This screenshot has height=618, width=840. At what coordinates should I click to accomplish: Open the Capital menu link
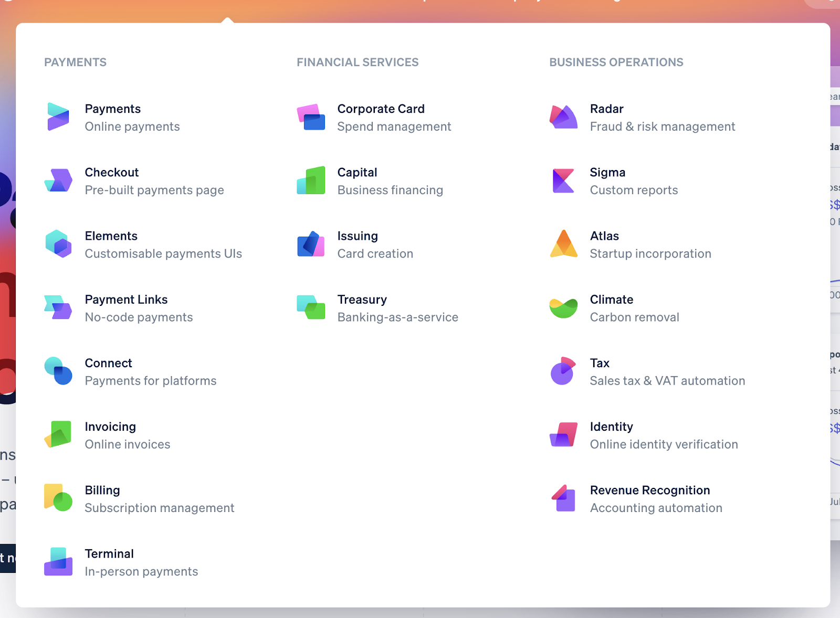click(x=358, y=172)
